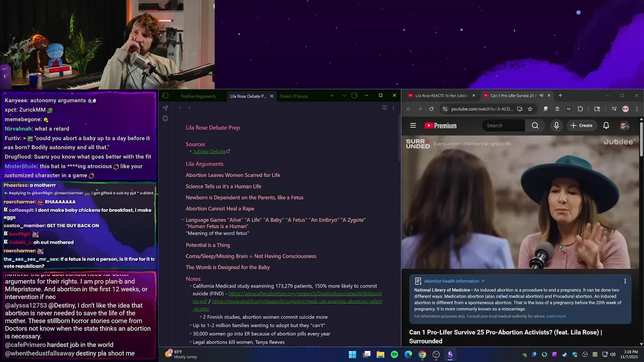The height and width of the screenshot is (362, 644).
Task: Click YouTube search field
Action: 504,126
